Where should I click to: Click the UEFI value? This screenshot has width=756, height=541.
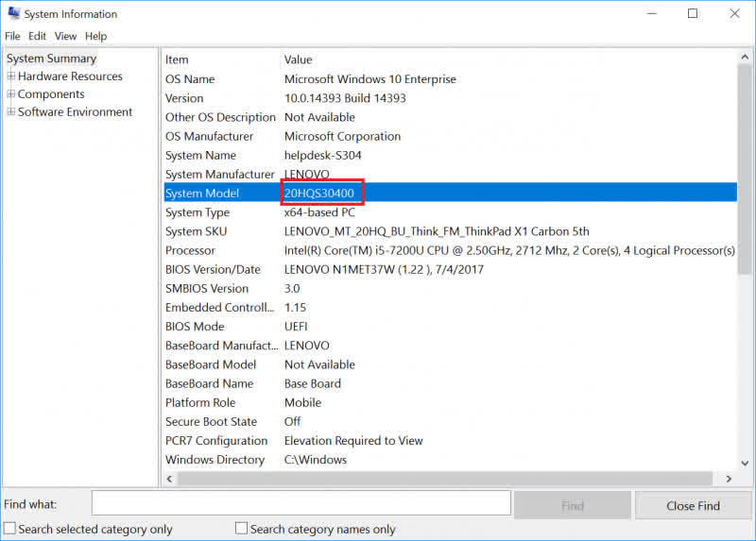(296, 327)
